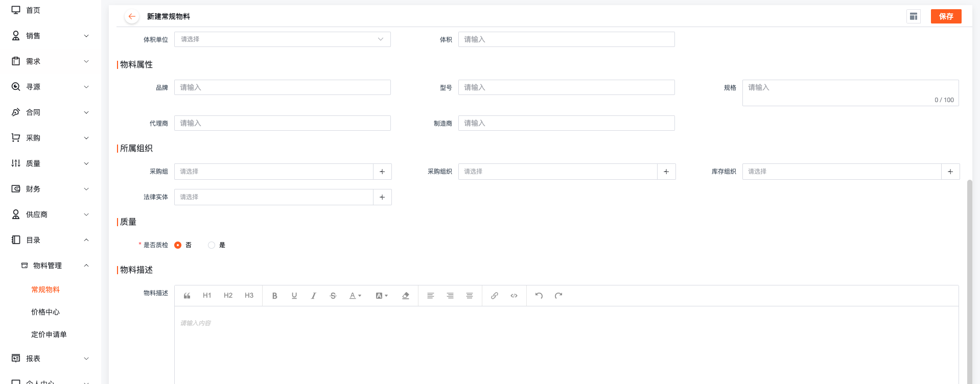Redo the edit in editor
Screen dimensions: 980x384
tap(558, 296)
